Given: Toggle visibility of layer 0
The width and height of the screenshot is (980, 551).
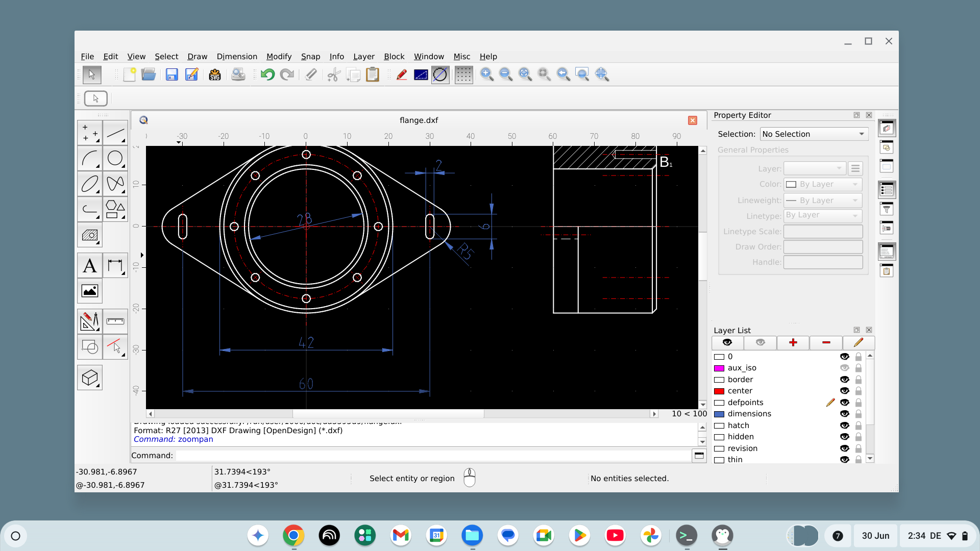Looking at the screenshot, I should click(845, 357).
